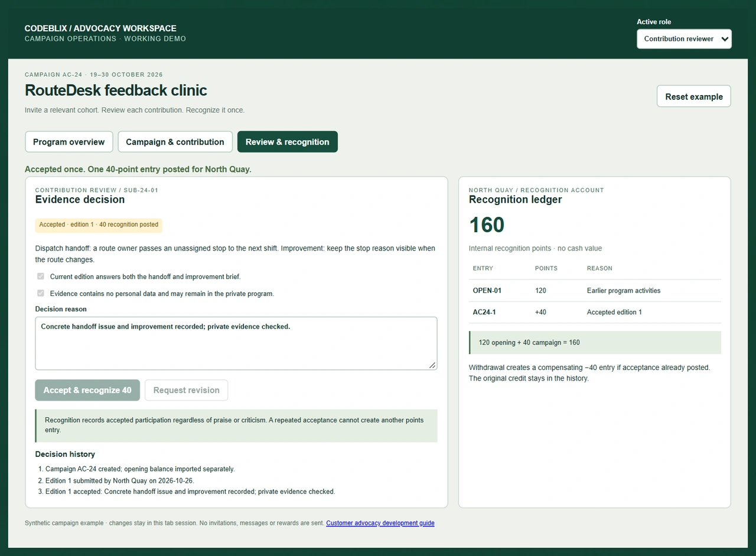Click the Evidence decision heading

[80, 200]
